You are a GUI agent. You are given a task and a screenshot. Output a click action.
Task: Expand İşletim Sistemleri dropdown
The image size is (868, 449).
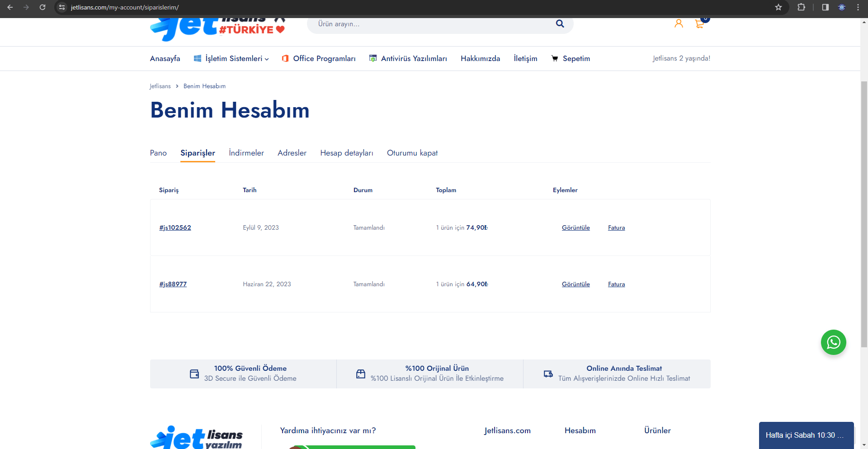pyautogui.click(x=231, y=58)
